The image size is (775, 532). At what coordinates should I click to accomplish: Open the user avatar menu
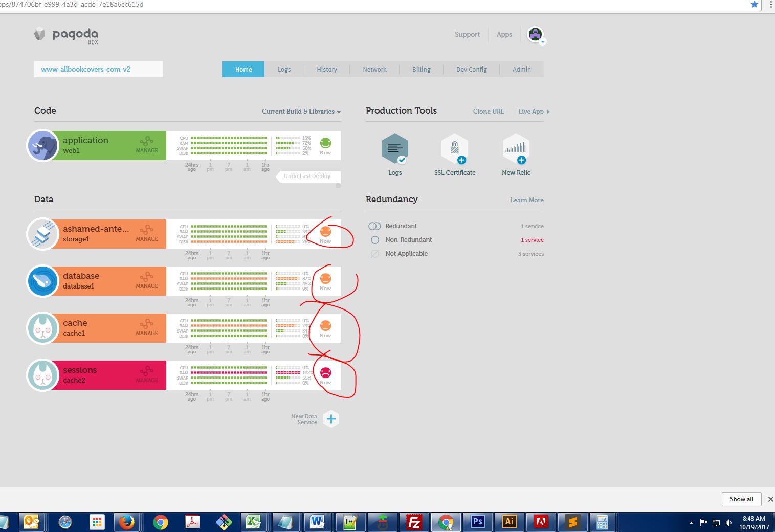(536, 35)
